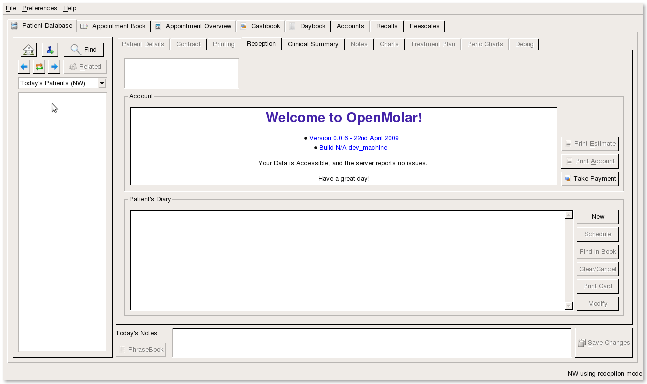Viewport: 647px width, 384px height.
Task: Click the Find in Book button
Action: click(597, 251)
